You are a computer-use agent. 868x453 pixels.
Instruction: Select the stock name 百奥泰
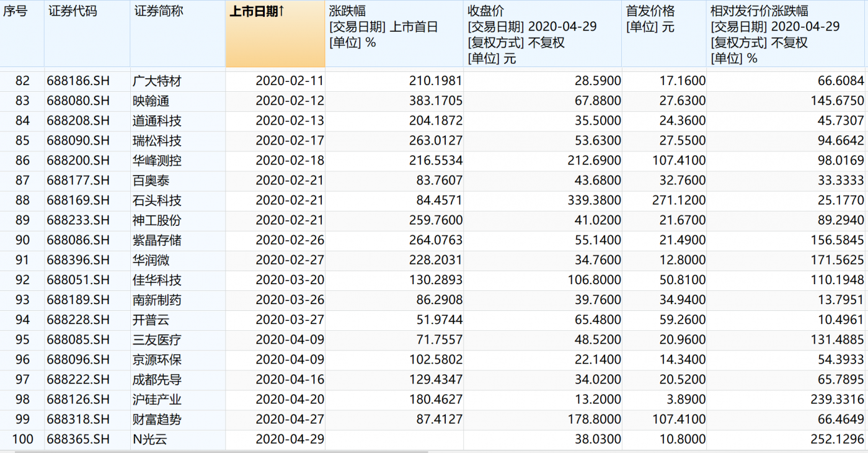pyautogui.click(x=151, y=181)
